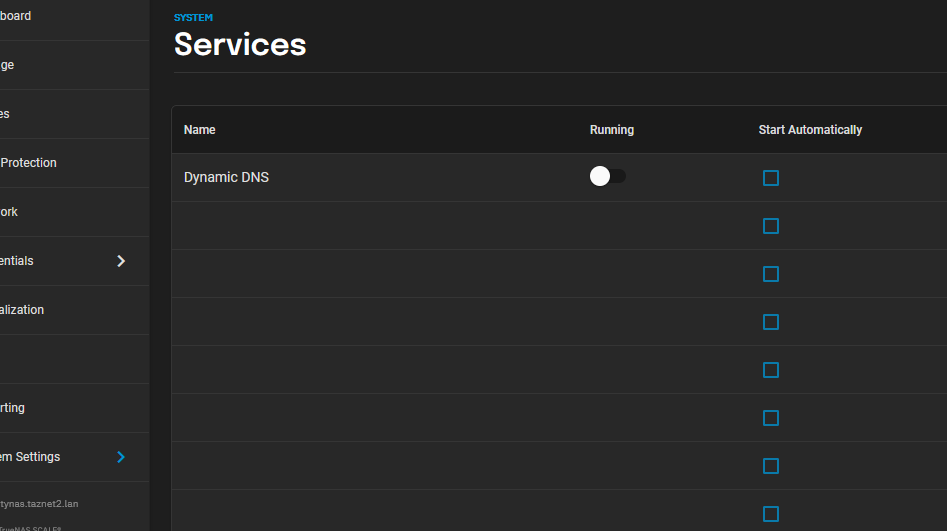Sort services by the Name column
The height and width of the screenshot is (531, 947).
[200, 130]
